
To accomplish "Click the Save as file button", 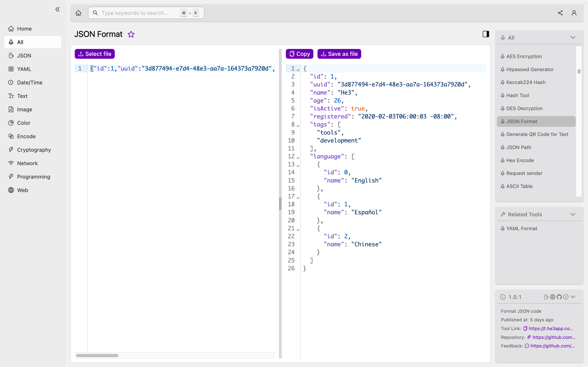I will [x=340, y=54].
